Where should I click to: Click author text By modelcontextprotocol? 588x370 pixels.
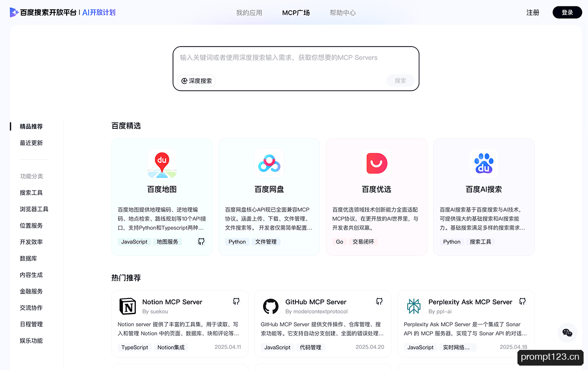coord(317,312)
